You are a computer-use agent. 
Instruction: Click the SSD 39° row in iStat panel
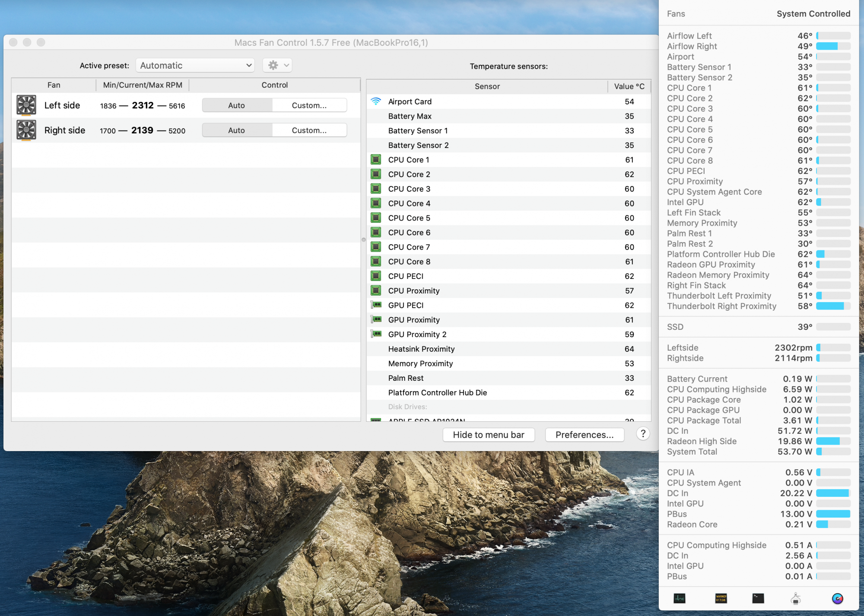(x=759, y=327)
